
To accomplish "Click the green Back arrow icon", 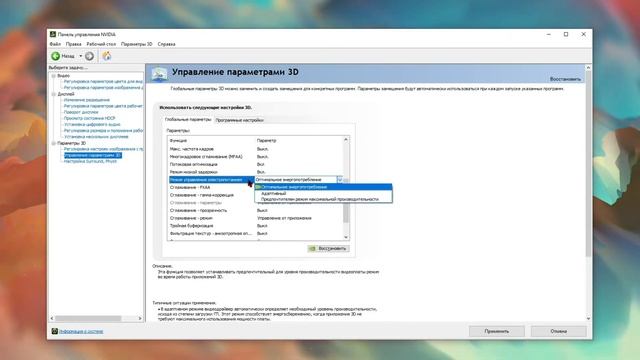I will click(x=56, y=56).
